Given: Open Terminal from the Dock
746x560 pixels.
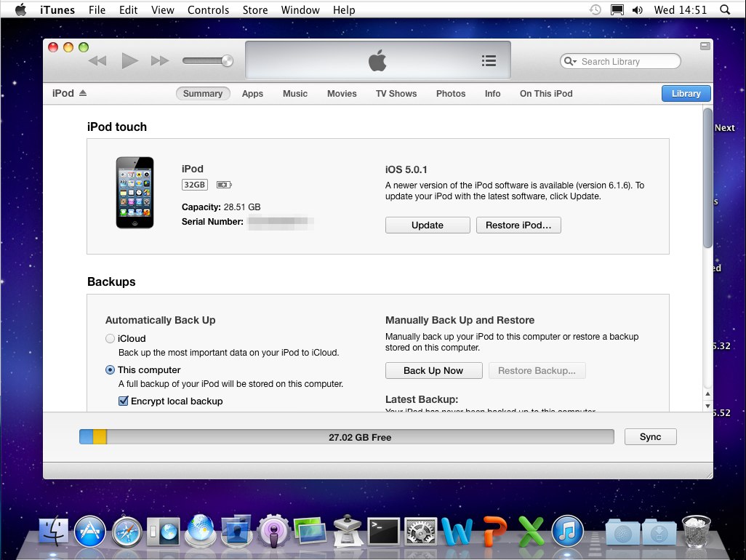Looking at the screenshot, I should pyautogui.click(x=383, y=531).
